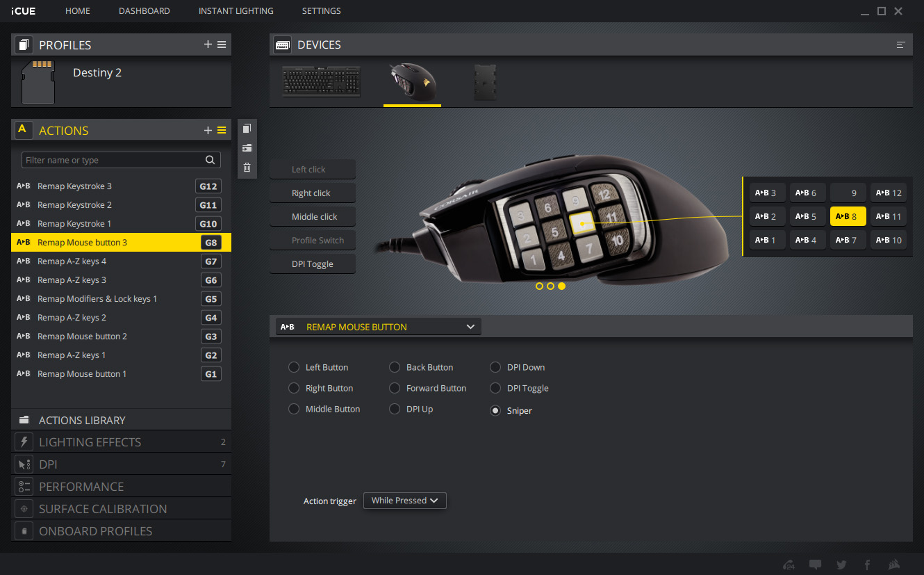This screenshot has height=575, width=924.
Task: Open the Devices panel options icon
Action: [901, 44]
